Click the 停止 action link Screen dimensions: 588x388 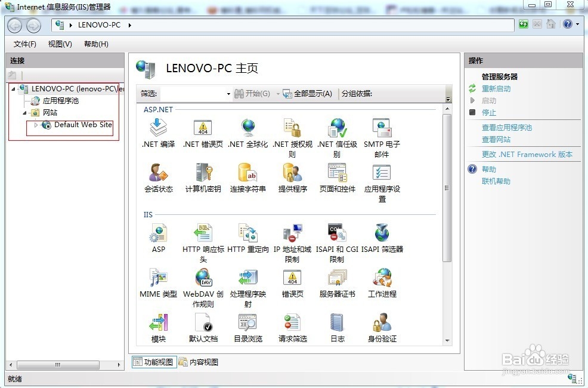[x=488, y=113]
